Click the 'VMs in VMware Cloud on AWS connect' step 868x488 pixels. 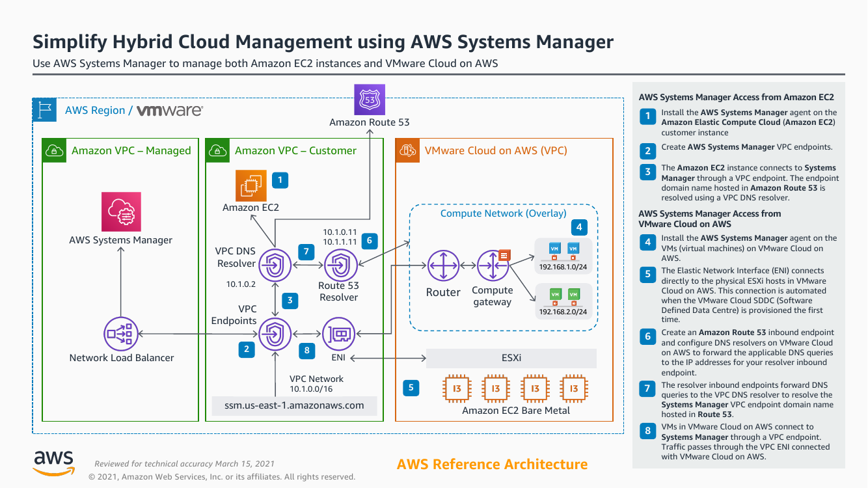coord(746,442)
